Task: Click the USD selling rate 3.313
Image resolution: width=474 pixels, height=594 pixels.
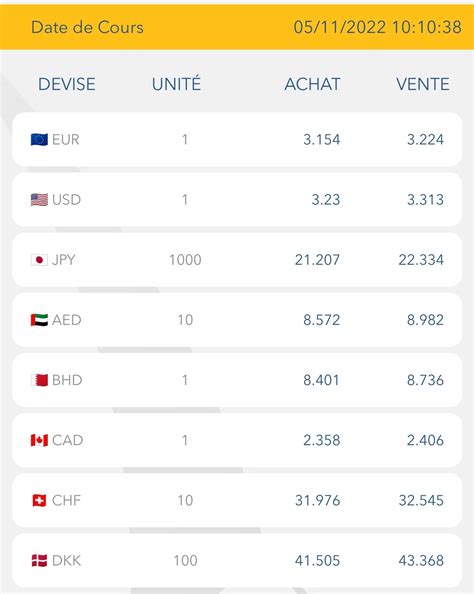Action: (x=425, y=200)
